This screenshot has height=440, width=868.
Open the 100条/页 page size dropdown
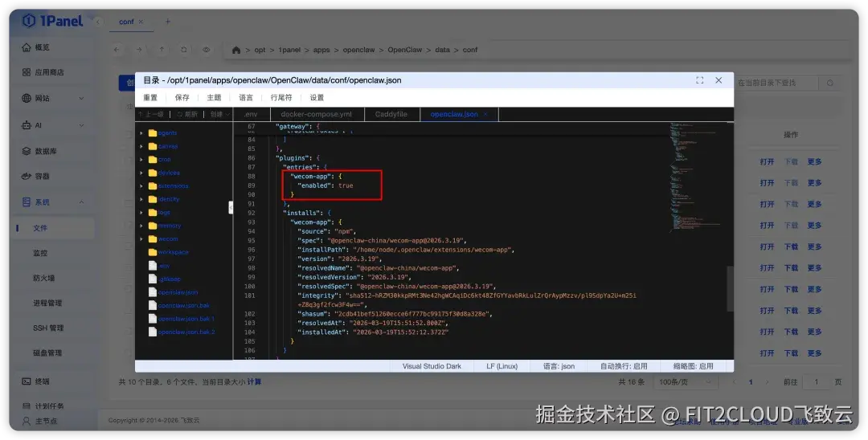click(x=686, y=382)
